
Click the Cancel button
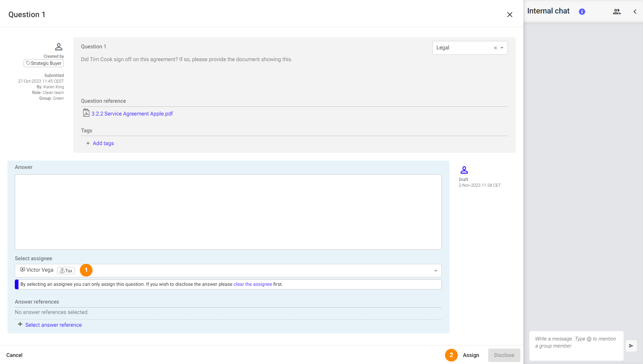14,355
